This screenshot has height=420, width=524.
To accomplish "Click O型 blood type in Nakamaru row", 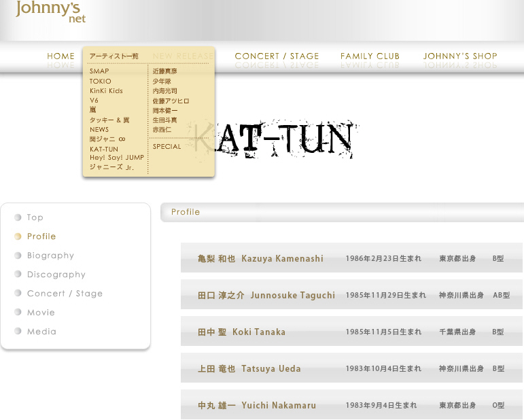I will 498,406.
